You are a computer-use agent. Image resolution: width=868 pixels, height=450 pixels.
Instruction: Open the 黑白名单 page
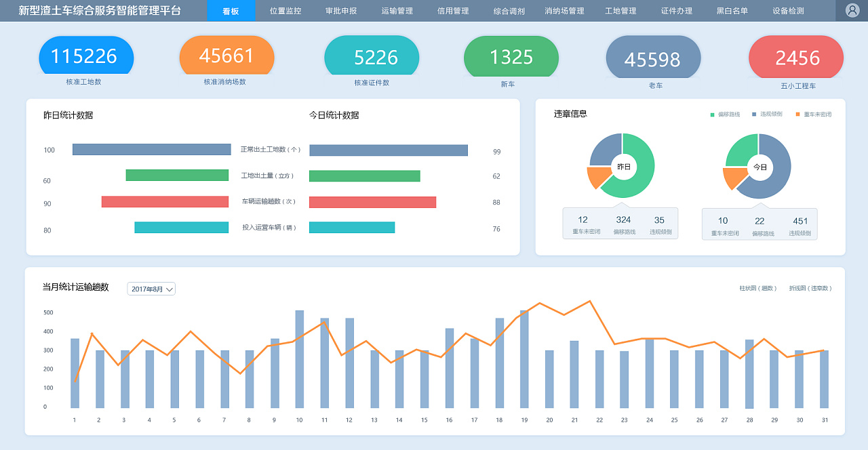732,11
